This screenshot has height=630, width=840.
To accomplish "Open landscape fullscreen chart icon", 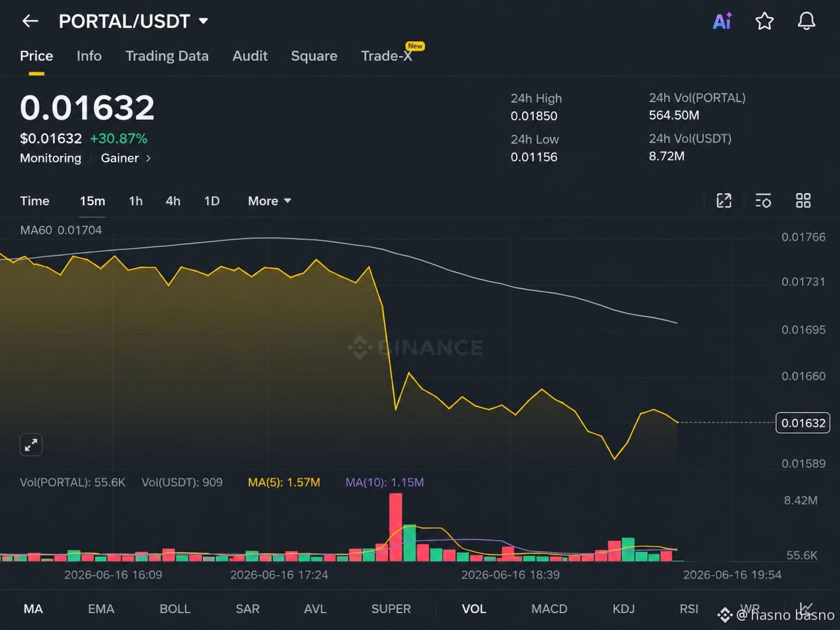I will pos(724,201).
